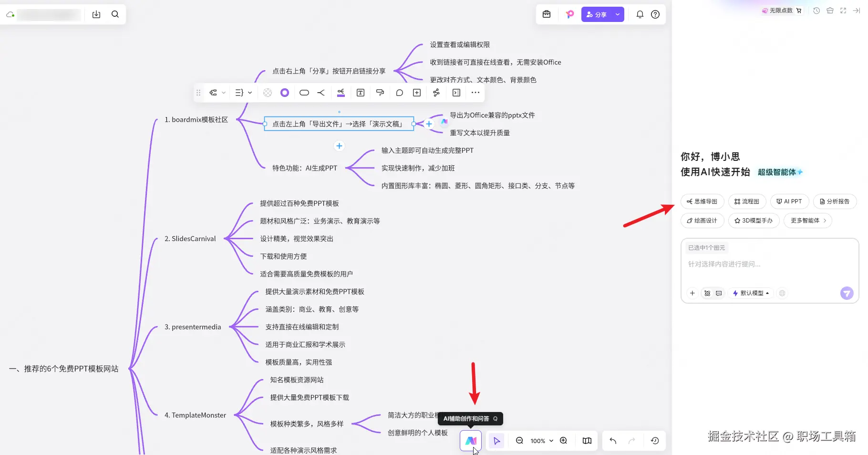Image resolution: width=868 pixels, height=455 pixels.
Task: Click the shopping cart icon beside 无限点数
Action: (x=799, y=11)
